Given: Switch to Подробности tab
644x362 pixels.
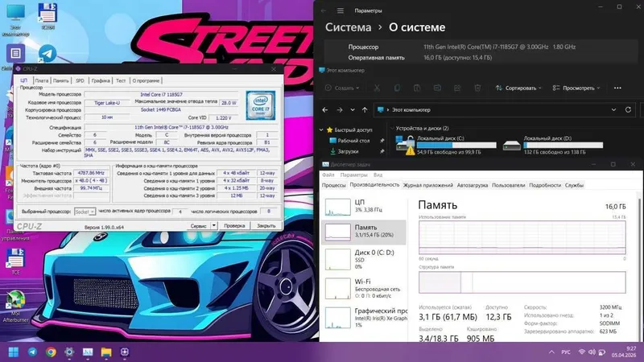Looking at the screenshot, I should pos(545,185).
